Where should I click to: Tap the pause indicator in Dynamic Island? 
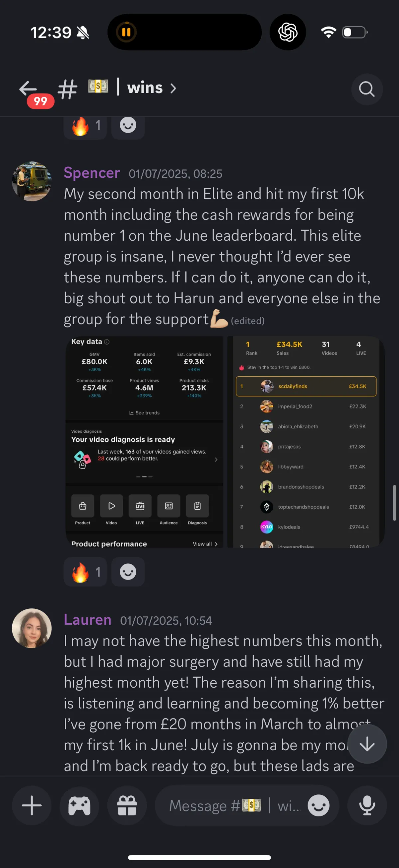tap(126, 32)
